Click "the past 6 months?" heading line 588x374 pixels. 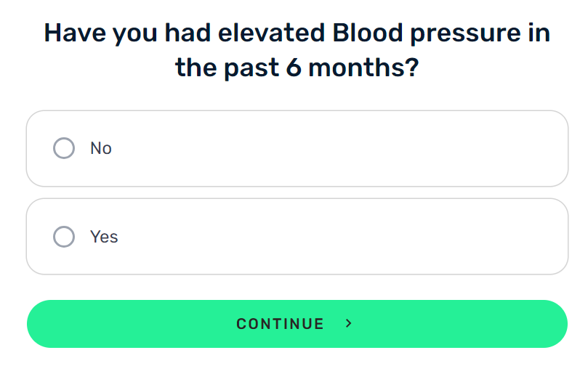[297, 68]
